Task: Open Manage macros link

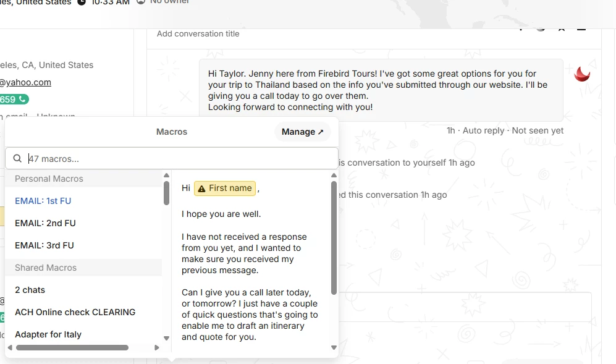Action: pyautogui.click(x=302, y=132)
